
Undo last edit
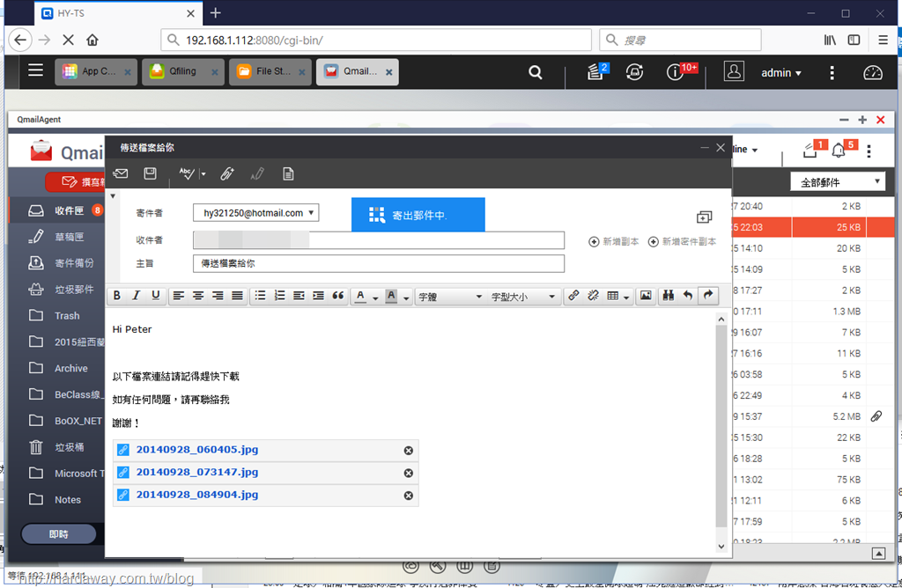click(x=687, y=296)
